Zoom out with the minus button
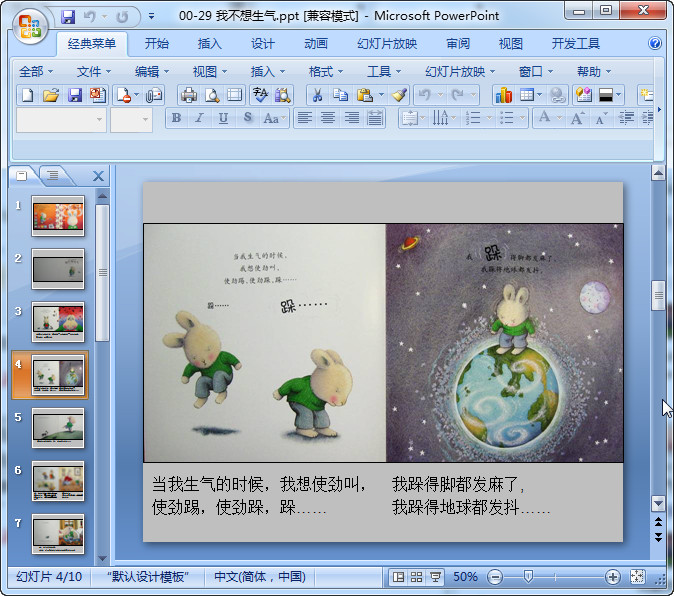The image size is (674, 596). [495, 577]
